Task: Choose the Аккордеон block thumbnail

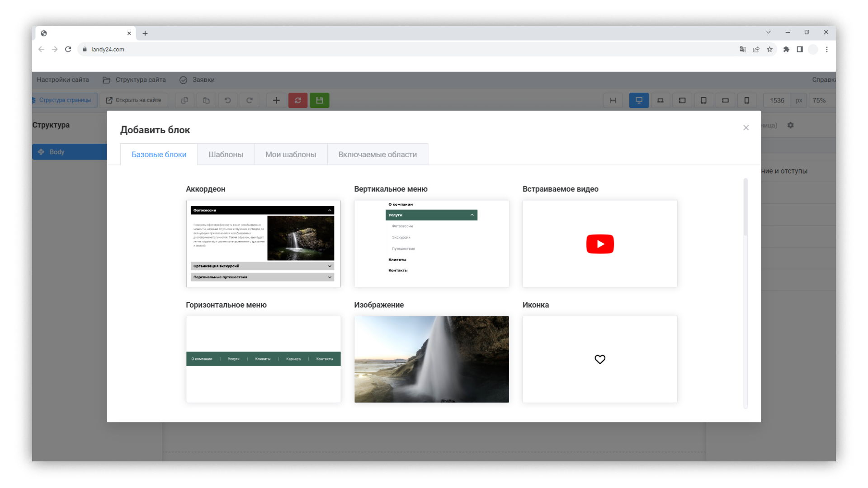Action: coord(263,244)
